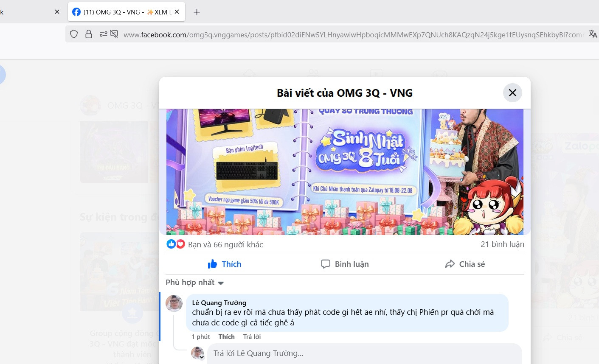Close the first browser tab

(x=57, y=12)
